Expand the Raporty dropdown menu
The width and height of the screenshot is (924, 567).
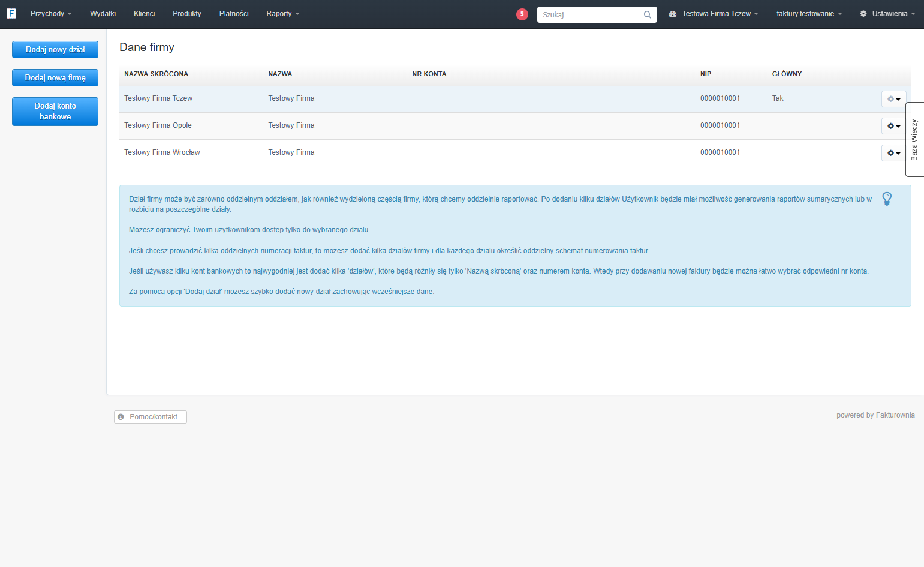click(x=283, y=14)
